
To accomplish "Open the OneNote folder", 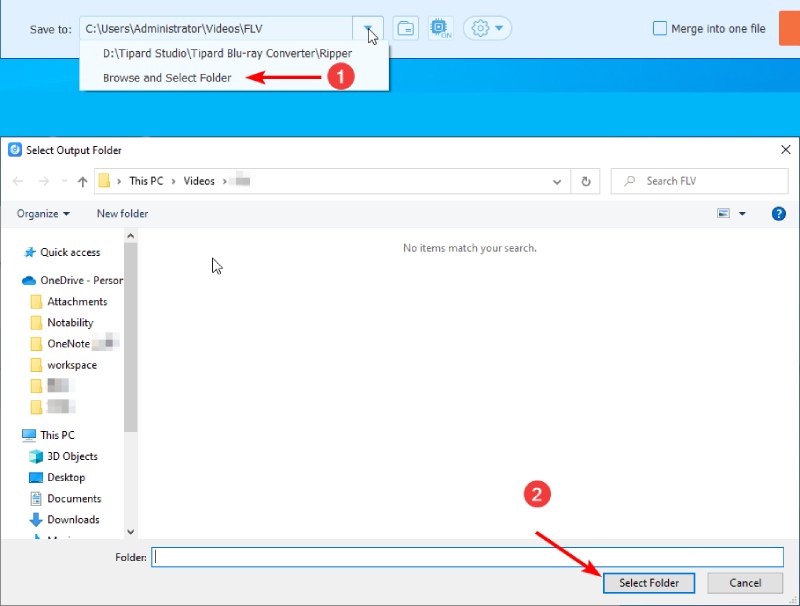I will 68,344.
